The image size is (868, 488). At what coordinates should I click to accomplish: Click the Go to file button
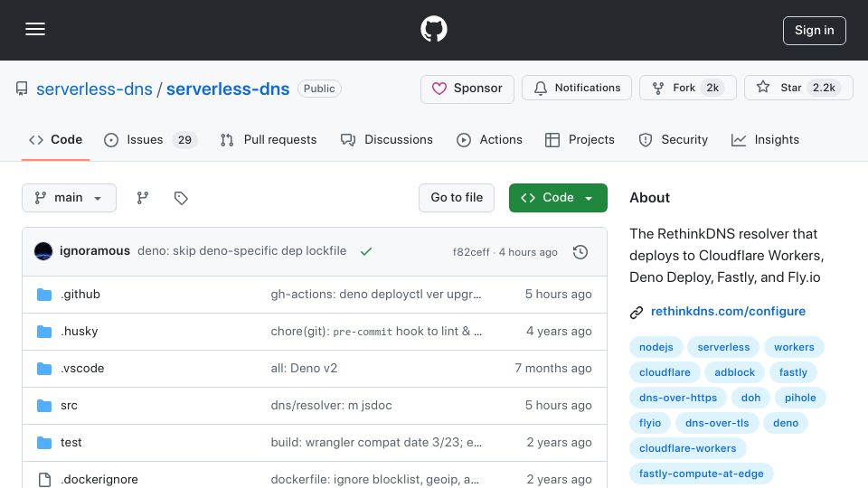[457, 198]
